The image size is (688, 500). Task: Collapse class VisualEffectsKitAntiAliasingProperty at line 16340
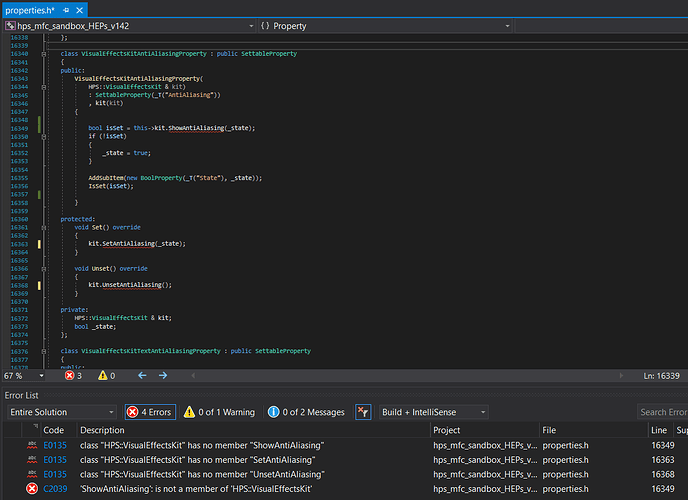43,54
